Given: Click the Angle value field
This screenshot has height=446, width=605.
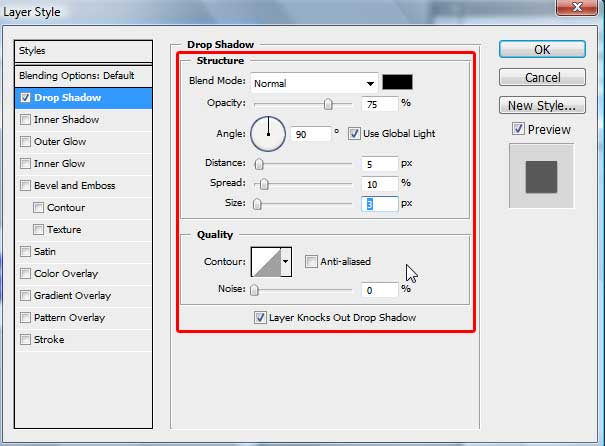Looking at the screenshot, I should click(x=311, y=134).
